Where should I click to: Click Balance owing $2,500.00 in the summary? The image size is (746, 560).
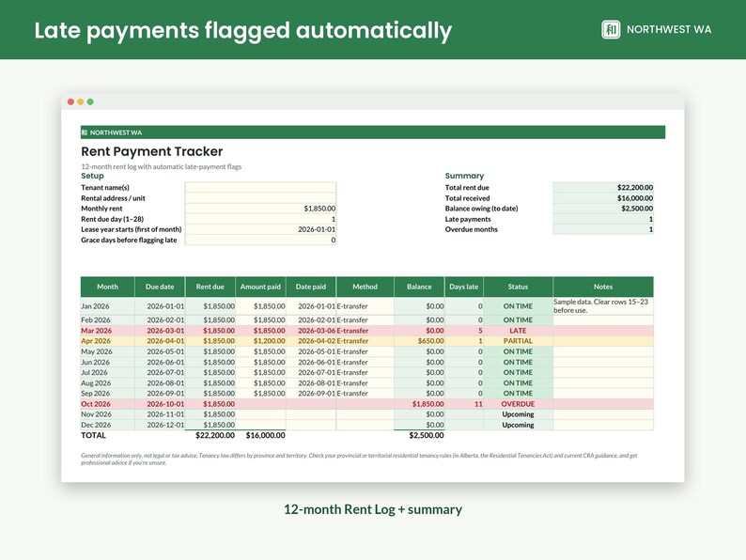tap(603, 209)
